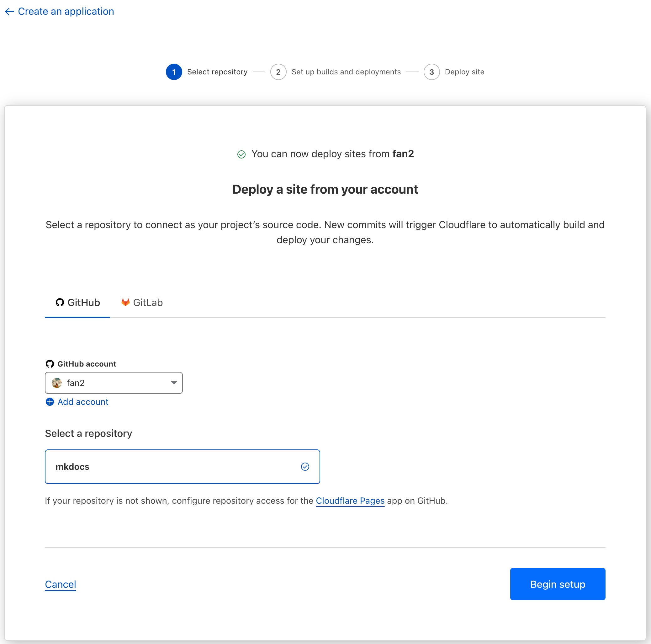Click the GitHub logo icon on the GitHub tab

(x=60, y=303)
